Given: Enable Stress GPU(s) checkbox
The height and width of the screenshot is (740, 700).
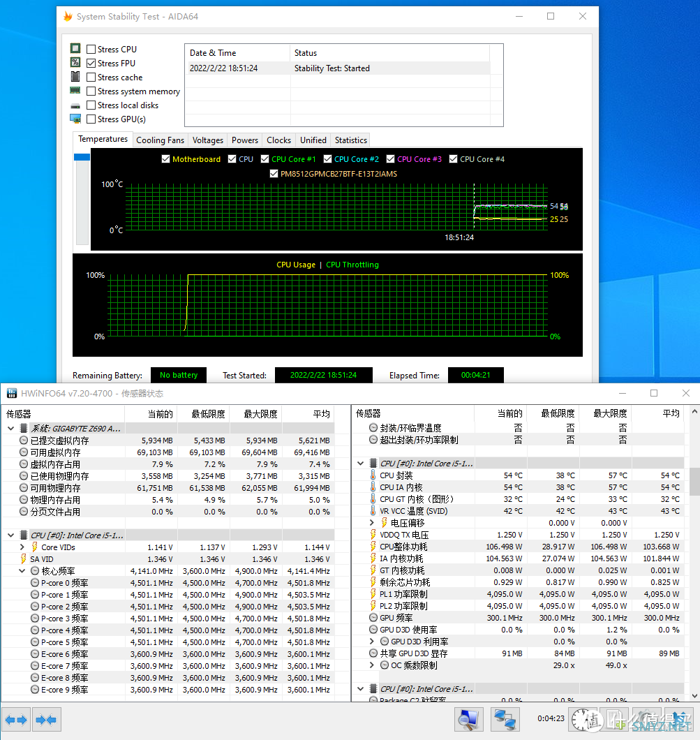Looking at the screenshot, I should 91,119.
